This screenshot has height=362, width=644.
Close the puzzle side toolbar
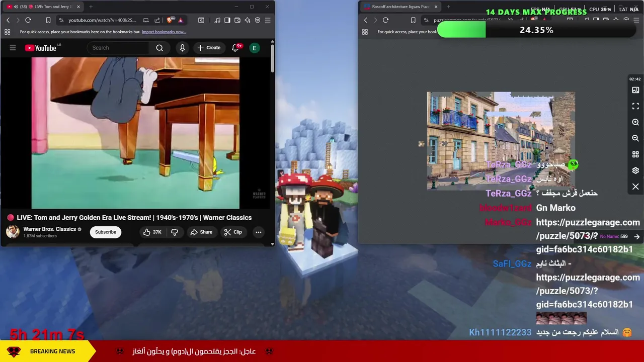[x=635, y=187]
